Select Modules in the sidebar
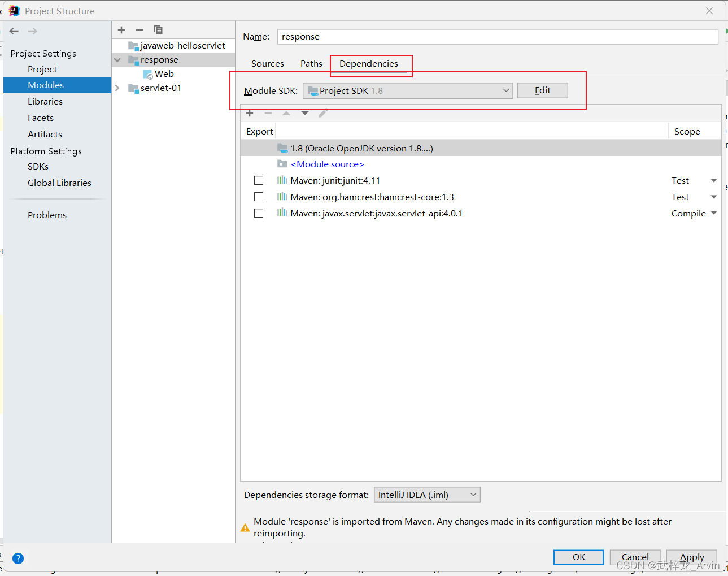This screenshot has height=576, width=728. click(x=57, y=85)
